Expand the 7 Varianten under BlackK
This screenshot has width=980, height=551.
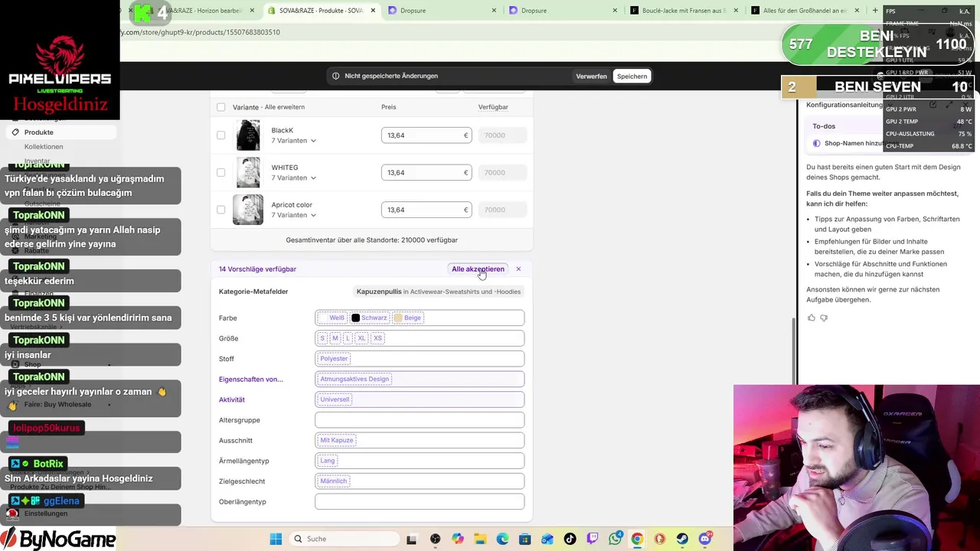(293, 141)
